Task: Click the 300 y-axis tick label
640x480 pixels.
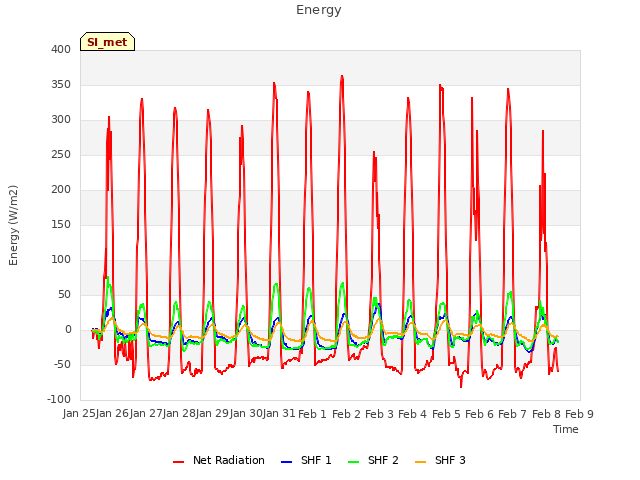Action: 61,120
